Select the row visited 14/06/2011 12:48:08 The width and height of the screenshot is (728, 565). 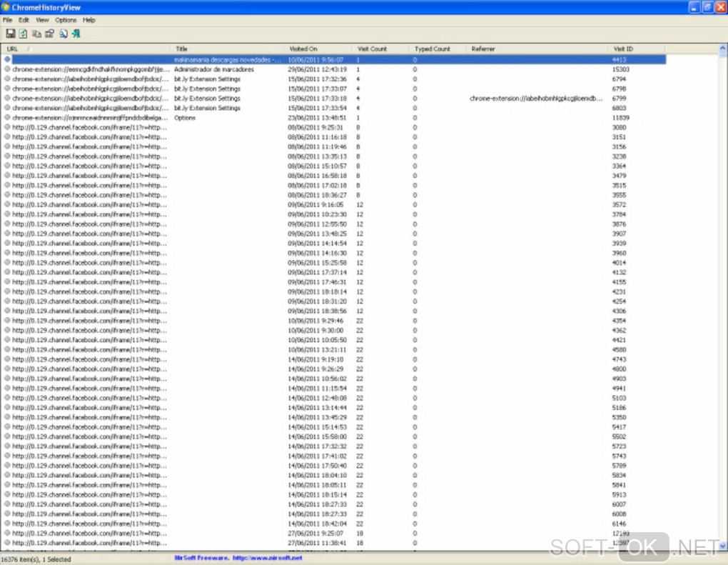334,398
